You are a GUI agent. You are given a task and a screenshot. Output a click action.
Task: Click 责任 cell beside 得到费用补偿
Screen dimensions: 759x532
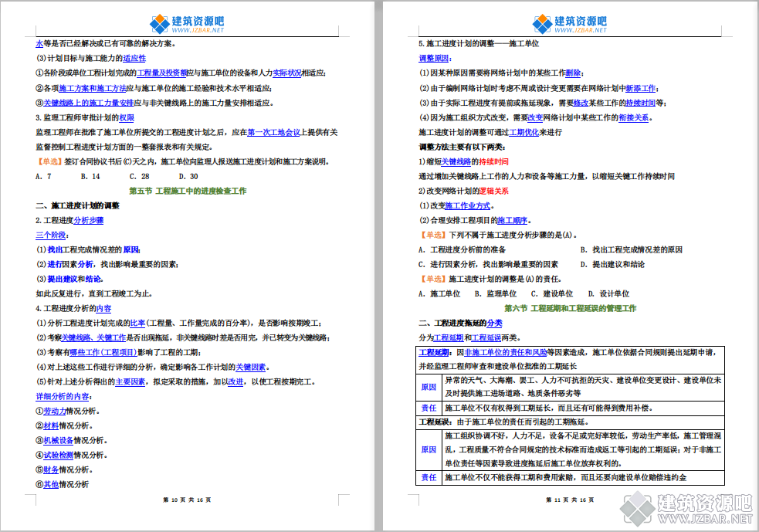coord(429,408)
